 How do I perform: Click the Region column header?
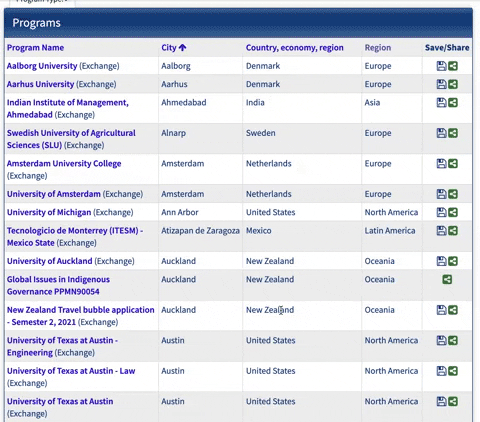[378, 48]
